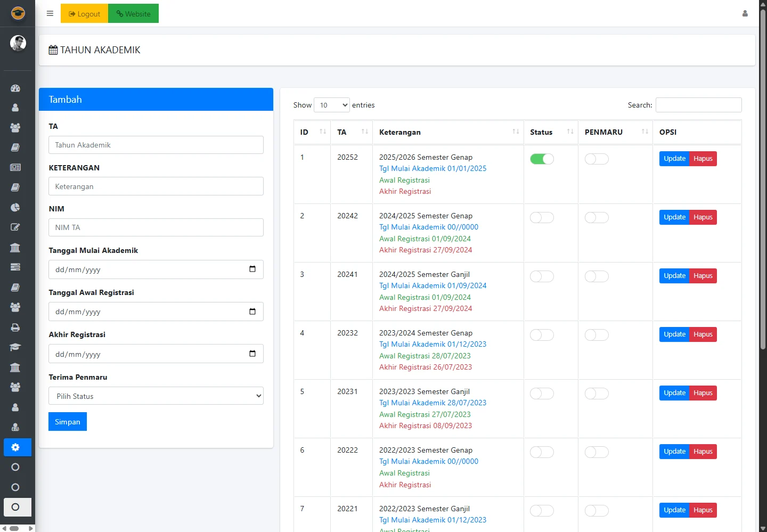Expand the Terima Penmaru status dropdown

pyautogui.click(x=156, y=396)
